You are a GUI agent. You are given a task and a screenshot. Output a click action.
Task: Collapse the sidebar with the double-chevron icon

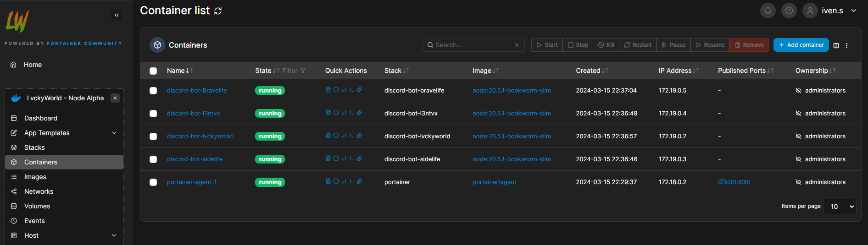point(117,15)
